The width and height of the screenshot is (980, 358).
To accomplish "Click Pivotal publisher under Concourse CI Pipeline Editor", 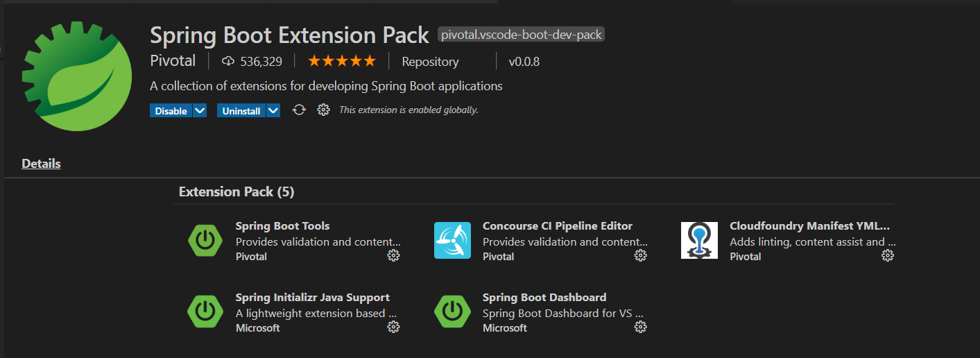I will (x=499, y=257).
